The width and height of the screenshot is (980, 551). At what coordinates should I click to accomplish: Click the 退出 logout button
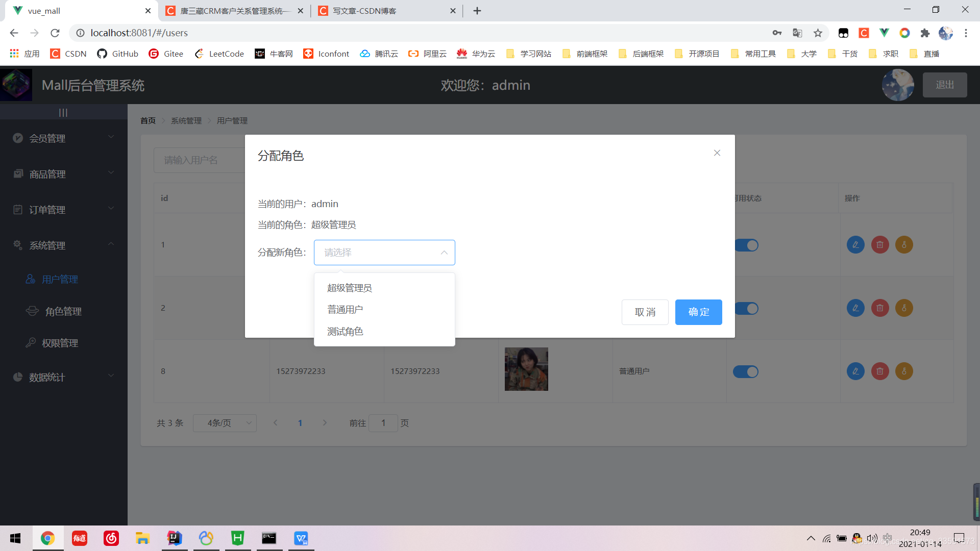(945, 85)
